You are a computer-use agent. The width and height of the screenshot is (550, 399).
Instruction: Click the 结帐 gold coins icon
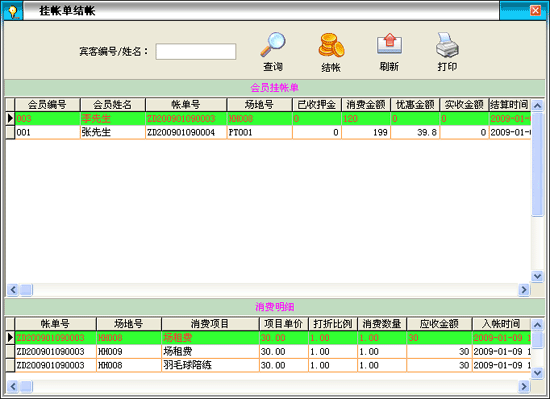[x=331, y=45]
